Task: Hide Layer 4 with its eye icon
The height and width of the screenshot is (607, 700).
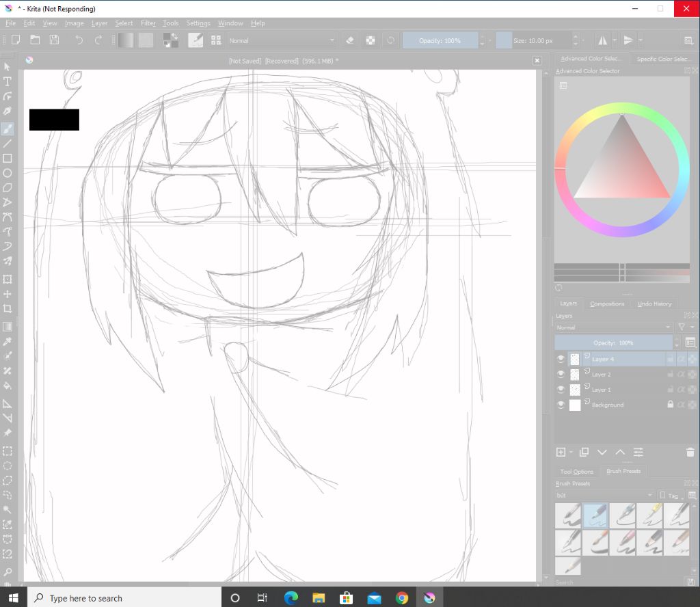Action: [561, 359]
